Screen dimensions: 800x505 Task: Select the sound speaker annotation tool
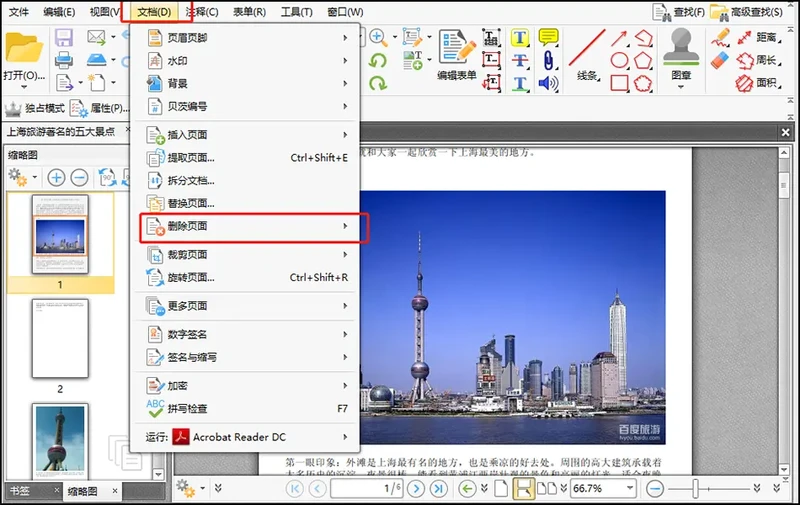[548, 83]
